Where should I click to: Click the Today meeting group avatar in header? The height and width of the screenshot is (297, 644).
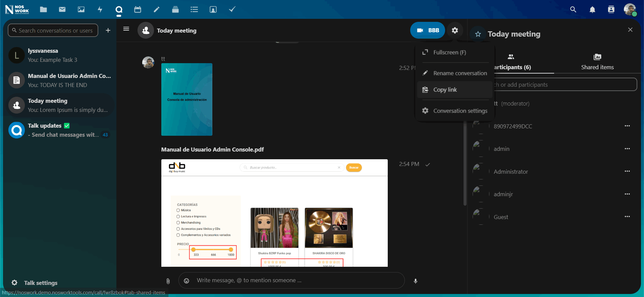[x=146, y=31]
